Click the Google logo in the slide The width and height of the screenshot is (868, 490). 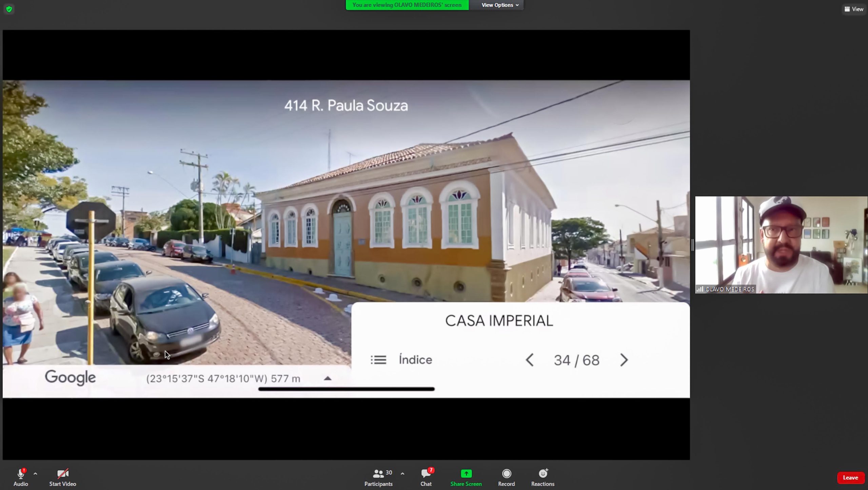71,378
